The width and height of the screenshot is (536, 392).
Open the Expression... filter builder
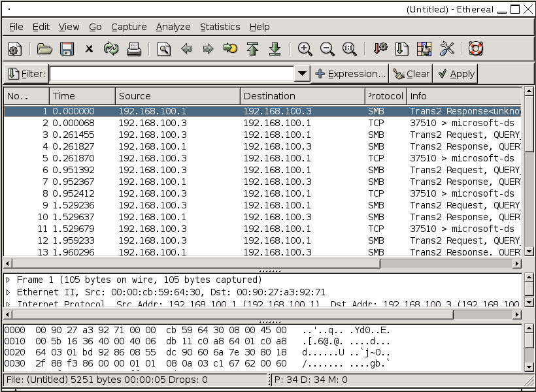click(x=350, y=74)
